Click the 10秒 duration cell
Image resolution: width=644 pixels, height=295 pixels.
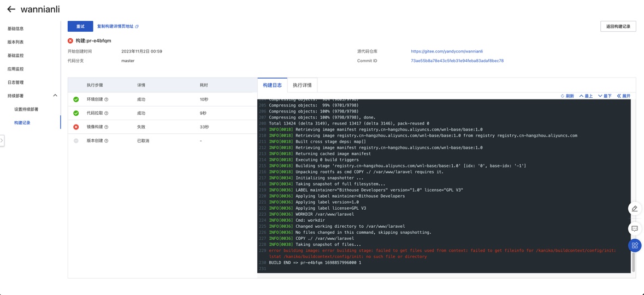[x=204, y=99]
